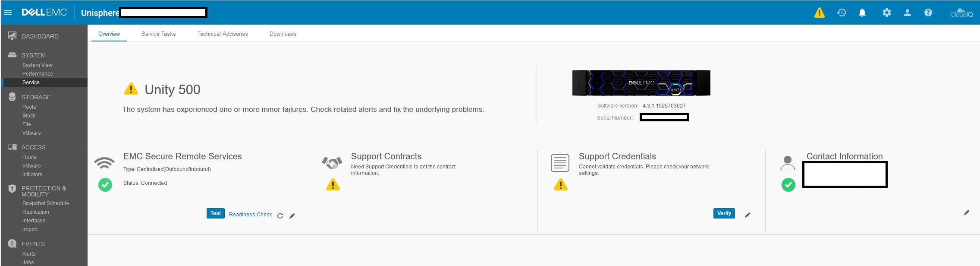Screen dimensions: 980x266
Task: Click the ESRS green check status icon
Action: [105, 185]
